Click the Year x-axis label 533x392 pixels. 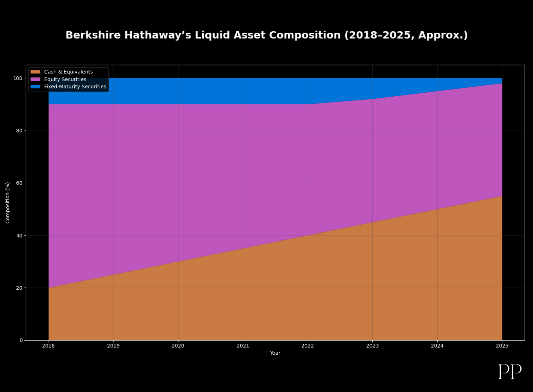(275, 353)
